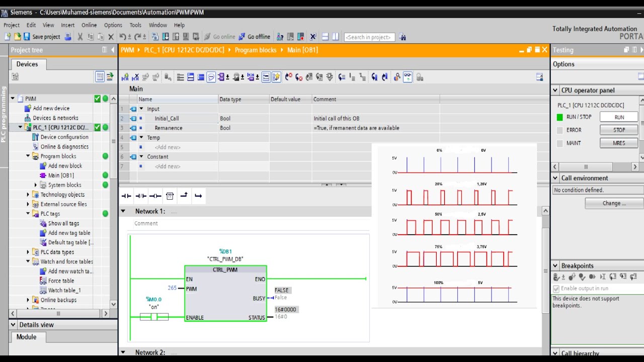Click the on contact at %M0.0
This screenshot has height=362, width=644.
[x=154, y=317]
